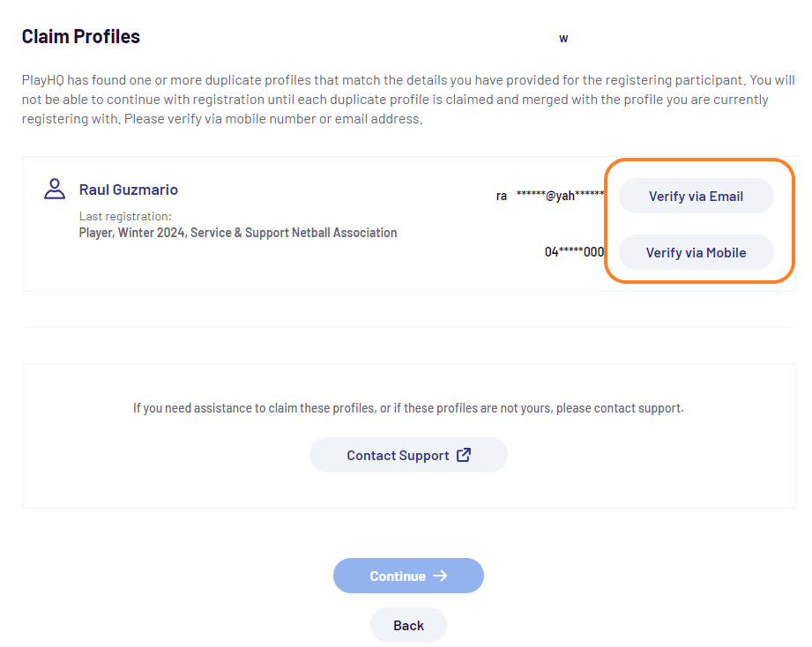Select the Raul Guzmario profile name
Image resolution: width=812 pixels, height=647 pixels.
coord(129,190)
